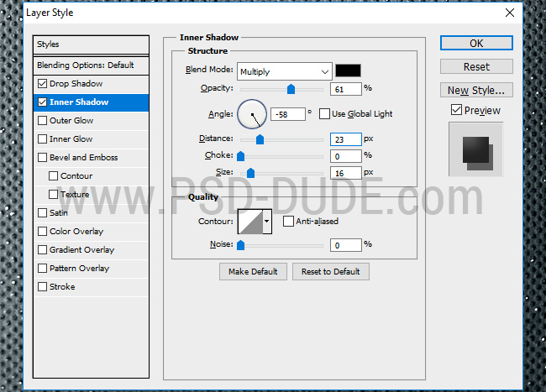The height and width of the screenshot is (392, 546).
Task: Click the Noise slider handle
Action: click(240, 245)
